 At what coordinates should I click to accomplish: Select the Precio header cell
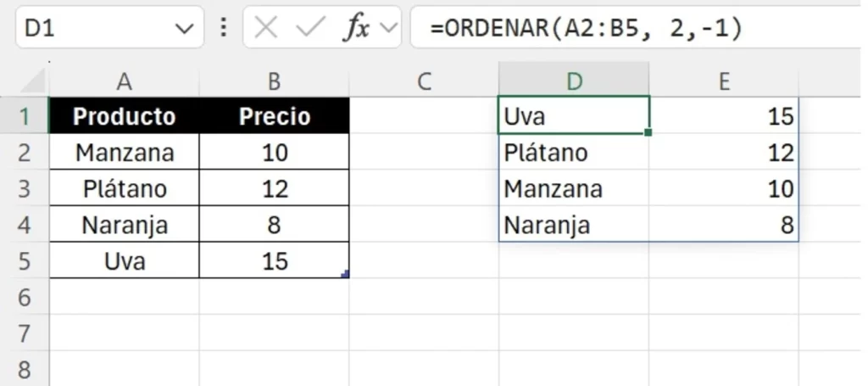(275, 116)
